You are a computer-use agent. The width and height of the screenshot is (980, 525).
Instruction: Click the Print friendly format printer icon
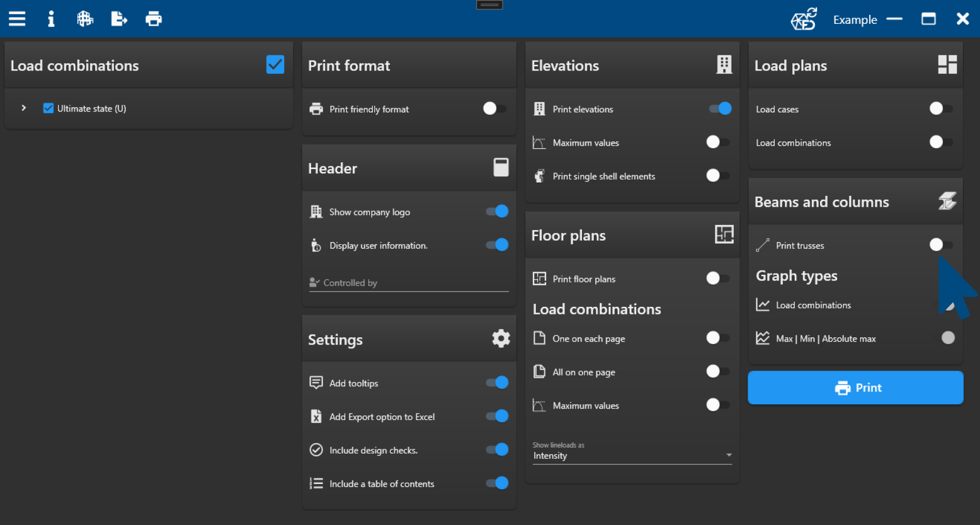[316, 109]
